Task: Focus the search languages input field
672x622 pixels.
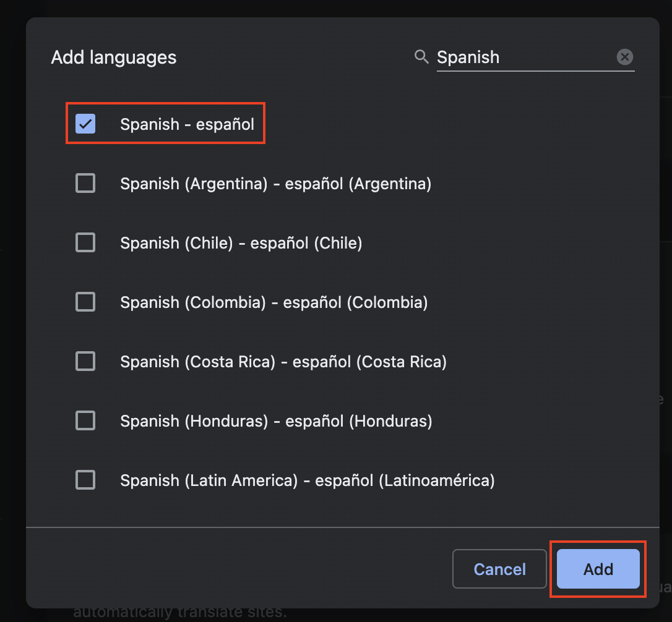Action: tap(525, 58)
